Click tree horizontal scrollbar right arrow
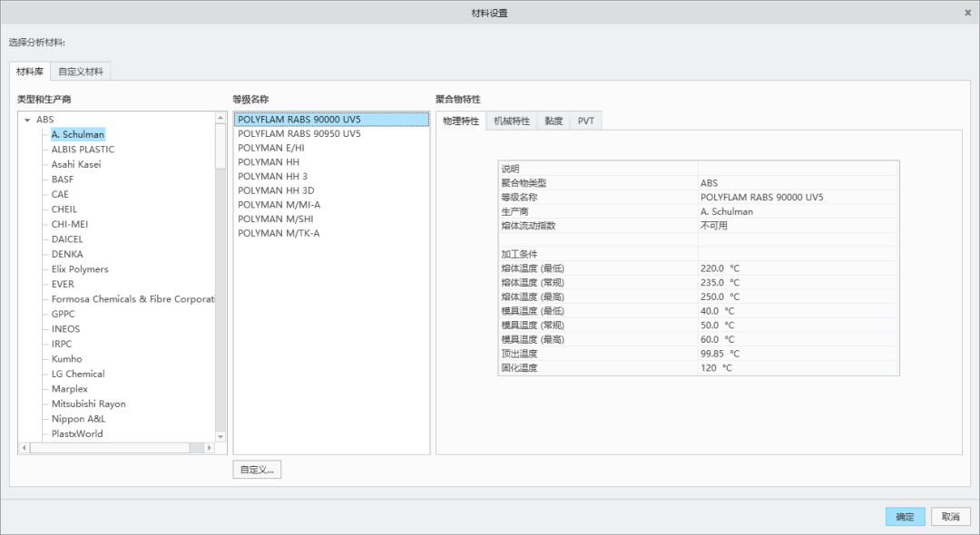Image resolution: width=980 pixels, height=535 pixels. pyautogui.click(x=210, y=448)
